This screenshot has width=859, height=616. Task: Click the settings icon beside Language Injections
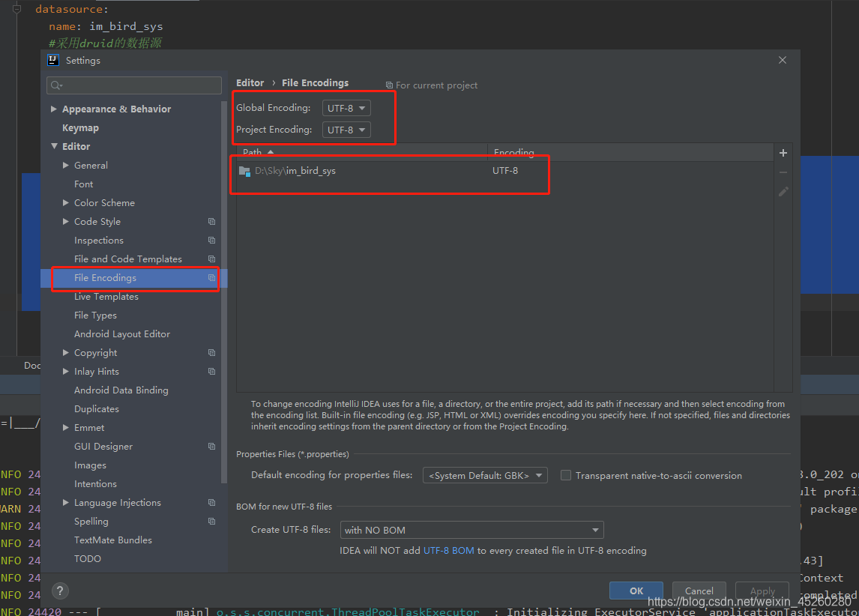coord(211,502)
